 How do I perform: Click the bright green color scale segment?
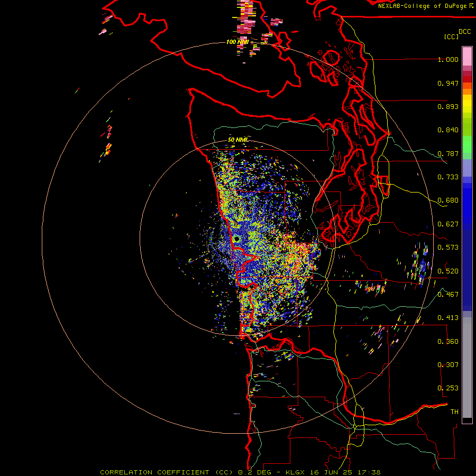pos(467,144)
